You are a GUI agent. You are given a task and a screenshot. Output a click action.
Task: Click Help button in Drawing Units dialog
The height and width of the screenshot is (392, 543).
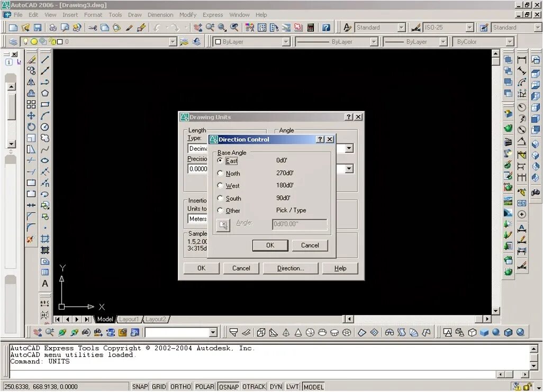pos(340,268)
